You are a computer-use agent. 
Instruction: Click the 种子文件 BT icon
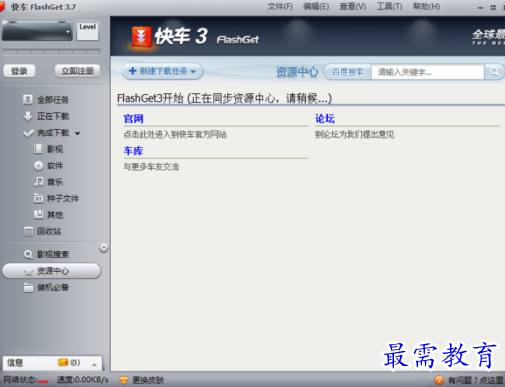38,198
